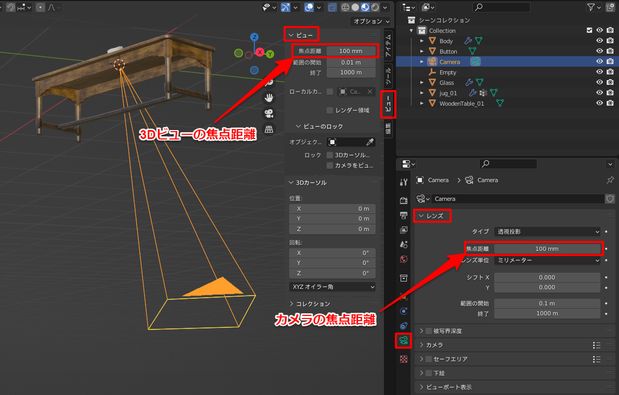Expand the WoodenTable_01 tree item

pos(422,103)
